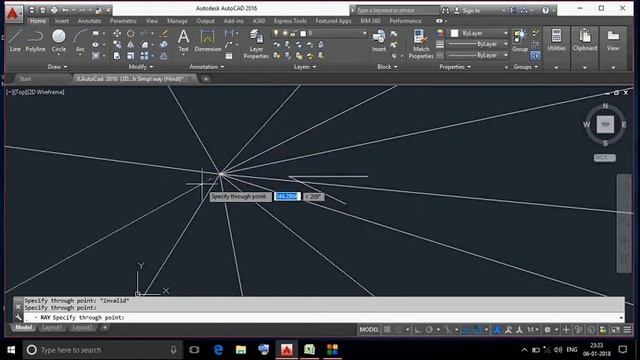Expand the Properties panel
Screen dimensions: 640x360
(x=455, y=67)
